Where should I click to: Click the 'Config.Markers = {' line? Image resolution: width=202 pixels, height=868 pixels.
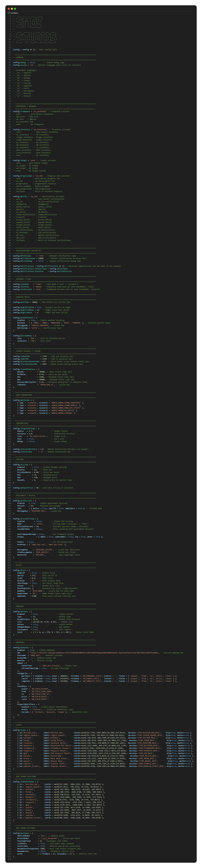[x=23, y=612]
